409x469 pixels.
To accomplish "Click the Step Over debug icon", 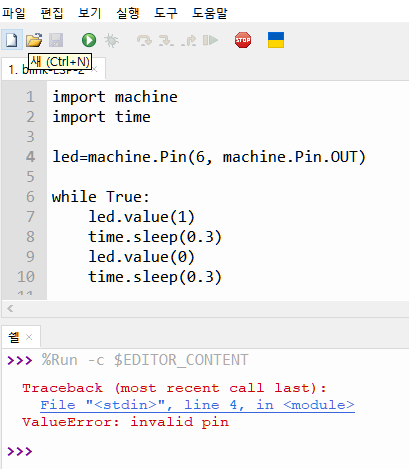I will pyautogui.click(x=144, y=40).
